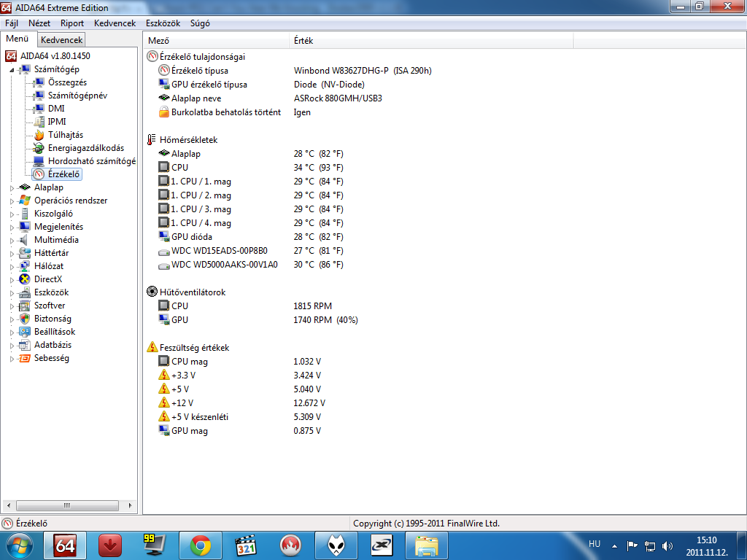
Task: Open Google Chrome from the taskbar
Action: [x=200, y=545]
